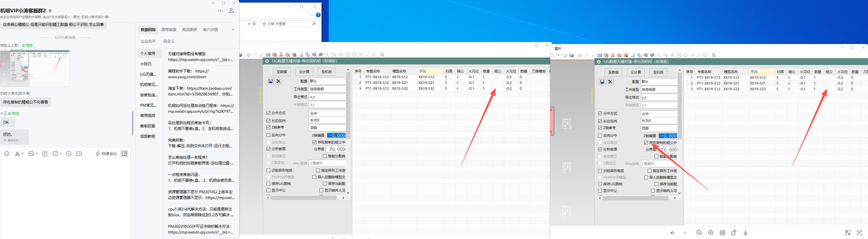
Task: Collapse the quick reply panel chevron
Action: (233, 30)
